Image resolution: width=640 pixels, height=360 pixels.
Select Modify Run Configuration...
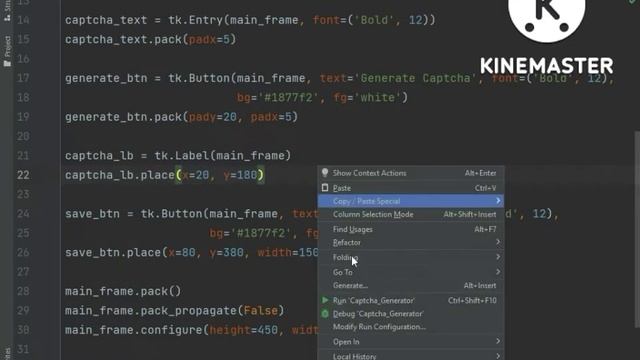[x=411, y=327]
